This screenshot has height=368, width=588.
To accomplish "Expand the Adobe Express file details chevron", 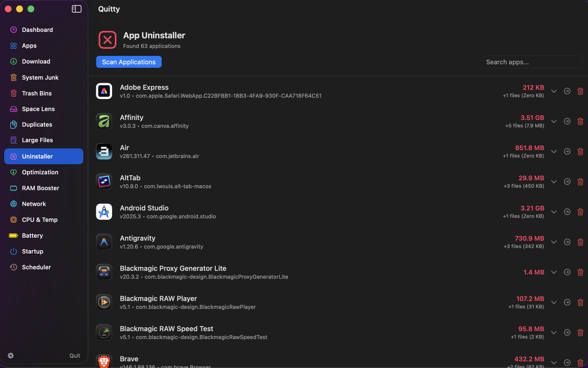I will click(x=554, y=91).
